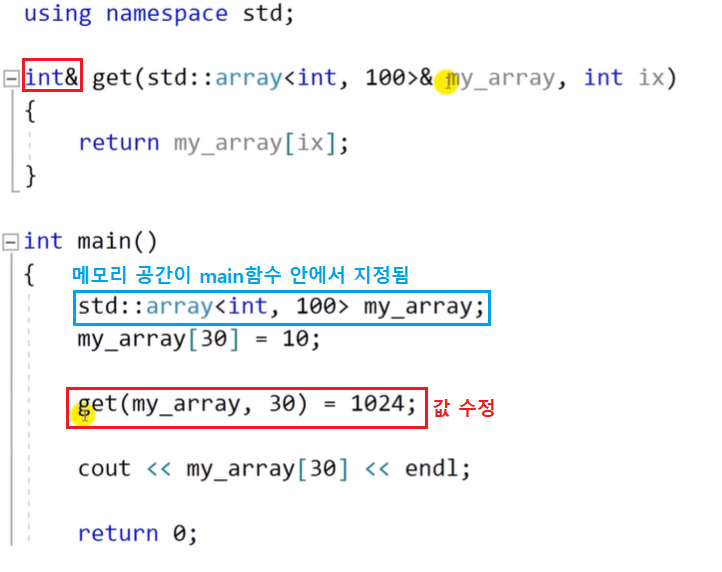Click the 'using namespace std;' line
The width and height of the screenshot is (722, 572).
[159, 13]
